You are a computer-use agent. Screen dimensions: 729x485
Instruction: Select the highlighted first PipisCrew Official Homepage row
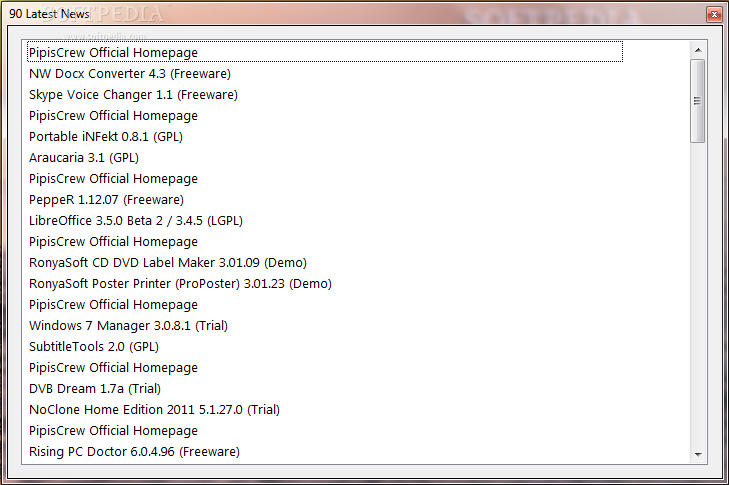pyautogui.click(x=325, y=52)
